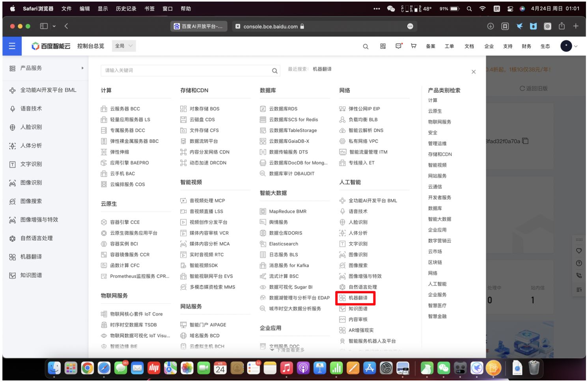Click 下滑查看更多 expander at bottom
This screenshot has height=382, width=588.
(x=287, y=350)
